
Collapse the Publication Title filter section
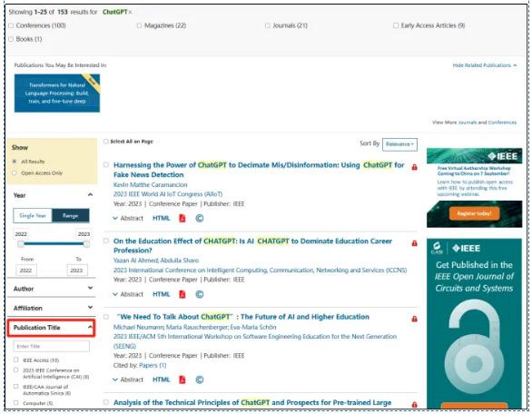90,327
